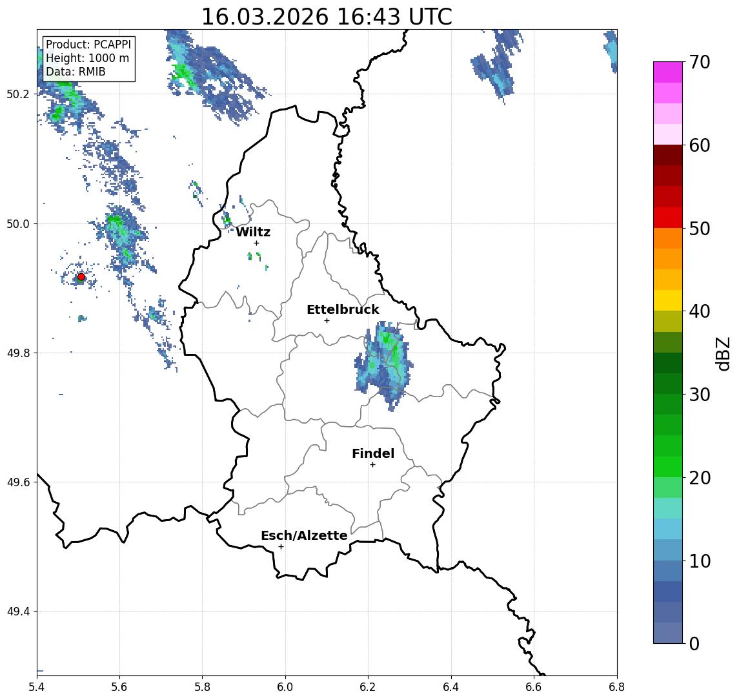Click the longitude tick label 5.4
Image resolution: width=739 pixels, height=700 pixels.
(37, 687)
